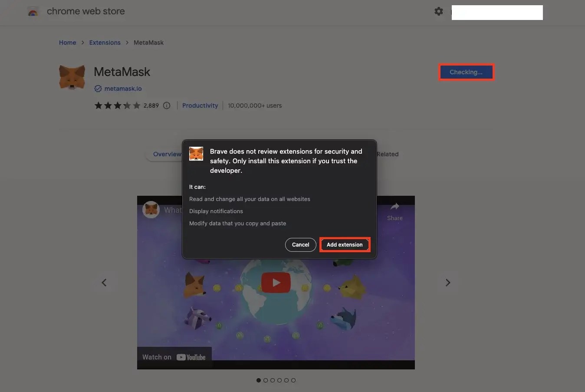The image size is (585, 392).
Task: Select the first pagination dot below the video
Action: click(x=258, y=380)
